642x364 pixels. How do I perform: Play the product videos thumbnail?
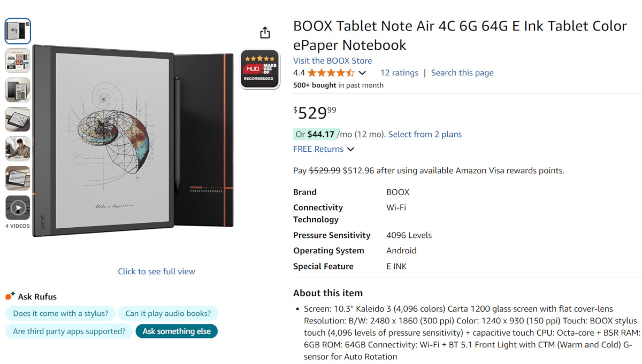[18, 208]
